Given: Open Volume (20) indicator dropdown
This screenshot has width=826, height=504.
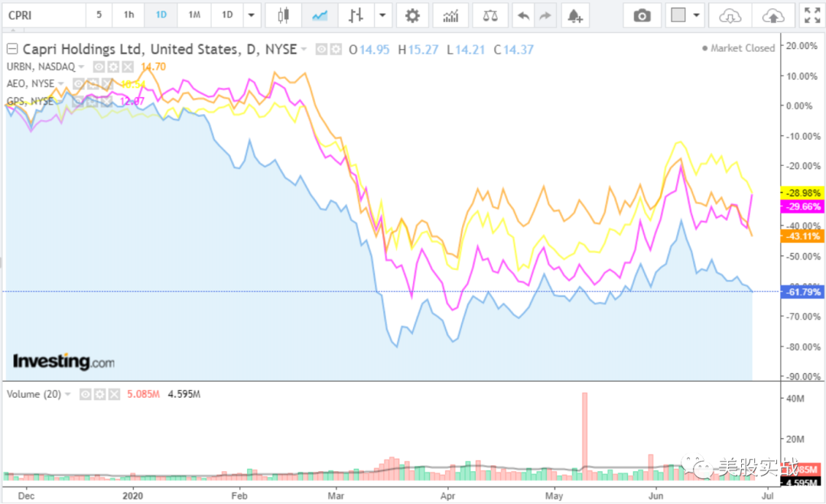Looking at the screenshot, I should click(67, 395).
